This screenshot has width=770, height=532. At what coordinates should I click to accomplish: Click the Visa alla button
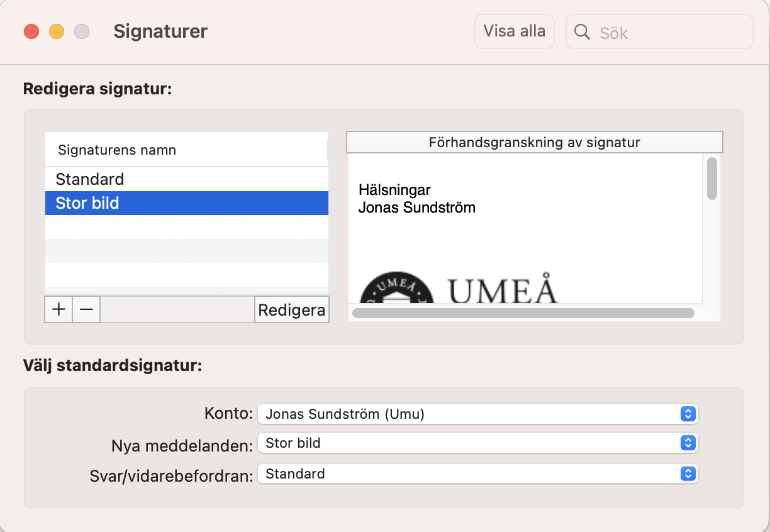(x=515, y=31)
